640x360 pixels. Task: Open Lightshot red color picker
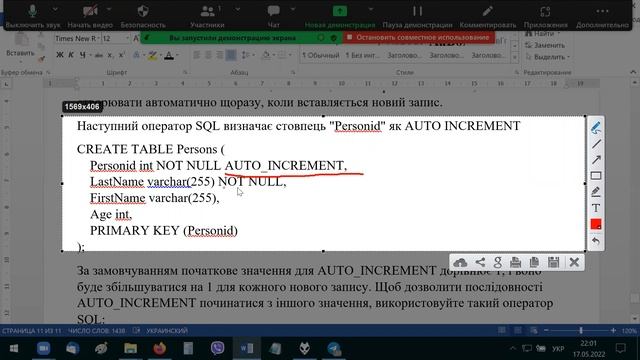pos(596,224)
